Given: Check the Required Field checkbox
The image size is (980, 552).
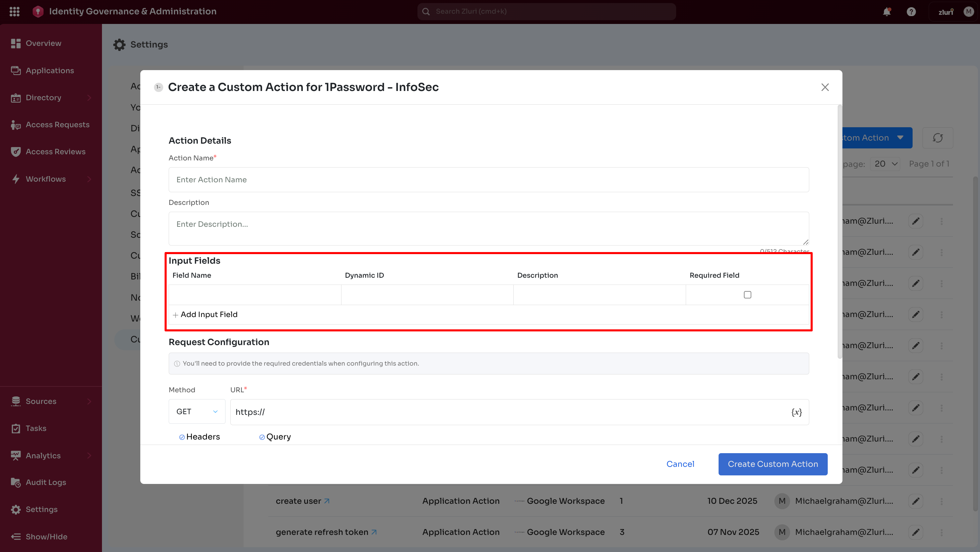Looking at the screenshot, I should click(x=747, y=294).
